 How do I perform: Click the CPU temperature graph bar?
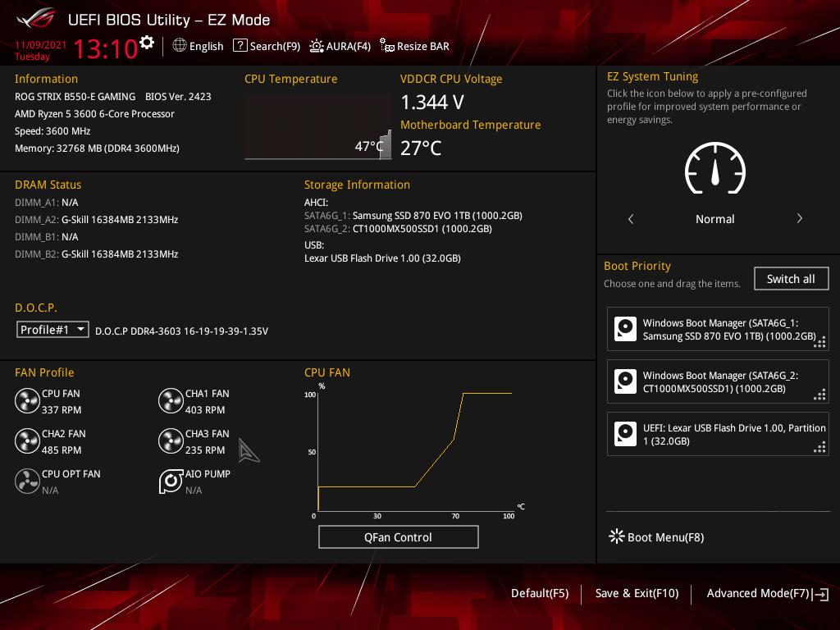[x=386, y=144]
